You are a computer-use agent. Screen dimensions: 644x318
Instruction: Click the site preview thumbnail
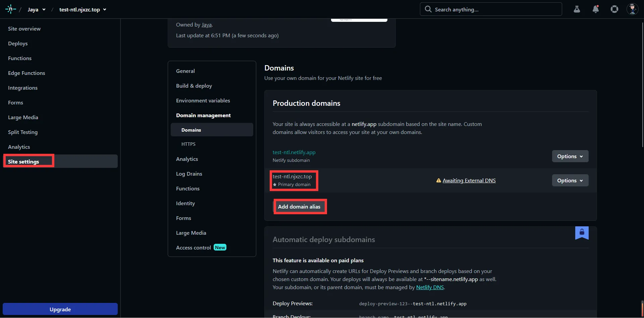[359, 20]
